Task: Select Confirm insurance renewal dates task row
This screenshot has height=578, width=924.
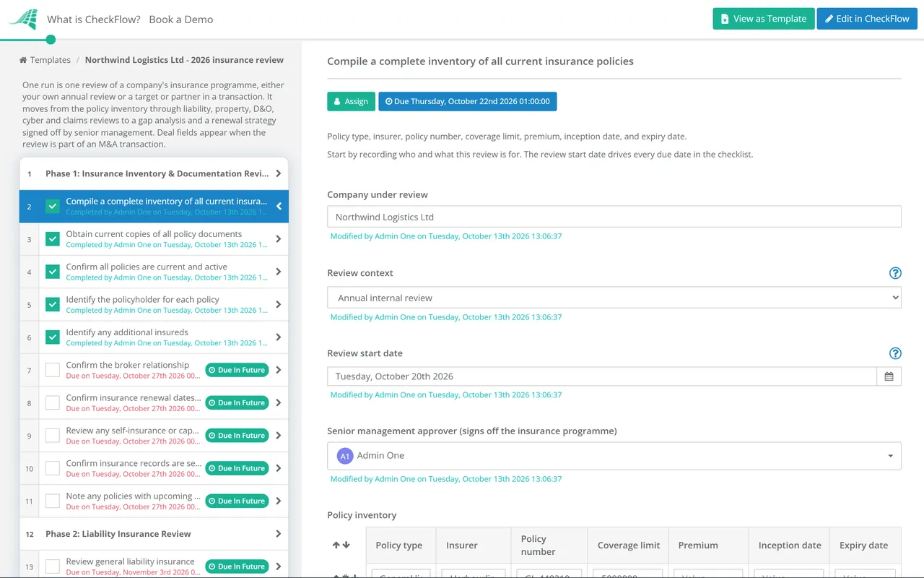Action: pyautogui.click(x=154, y=402)
